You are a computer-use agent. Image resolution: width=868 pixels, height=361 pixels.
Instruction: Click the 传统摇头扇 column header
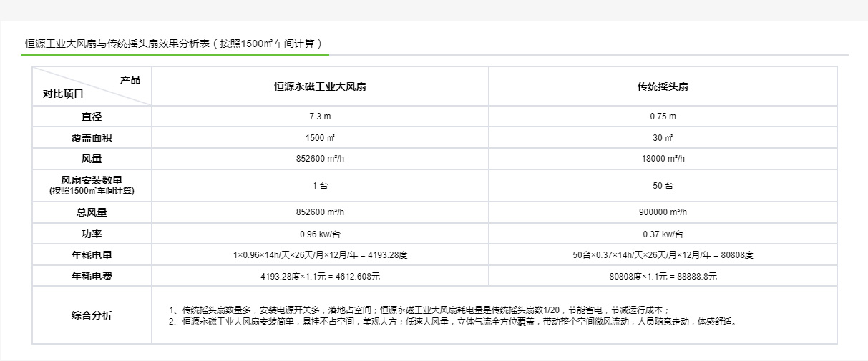click(663, 86)
